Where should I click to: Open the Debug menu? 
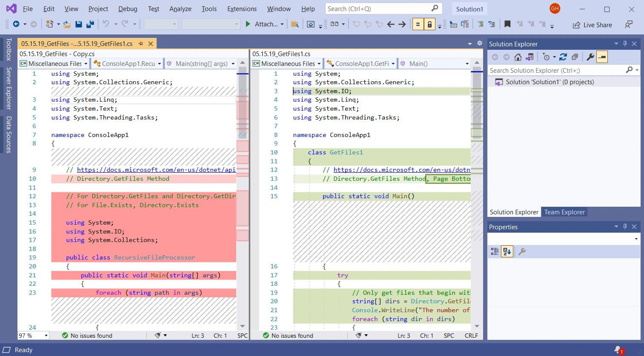[x=128, y=9]
